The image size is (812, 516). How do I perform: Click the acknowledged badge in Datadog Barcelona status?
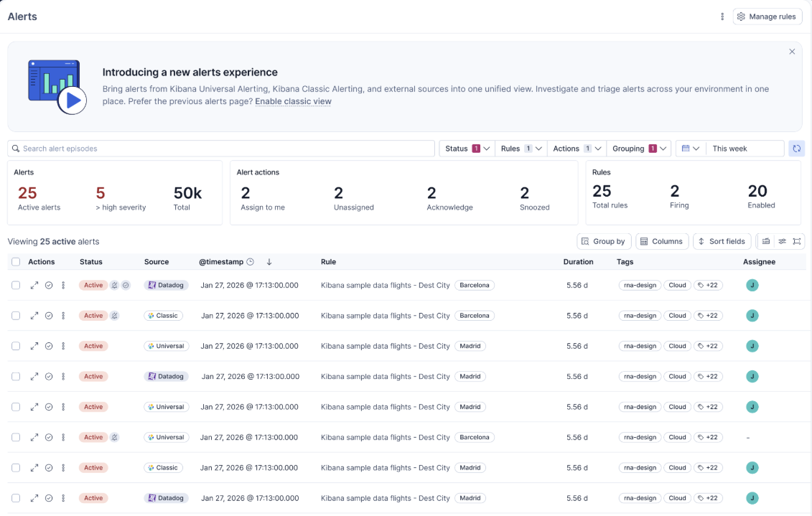coord(126,285)
